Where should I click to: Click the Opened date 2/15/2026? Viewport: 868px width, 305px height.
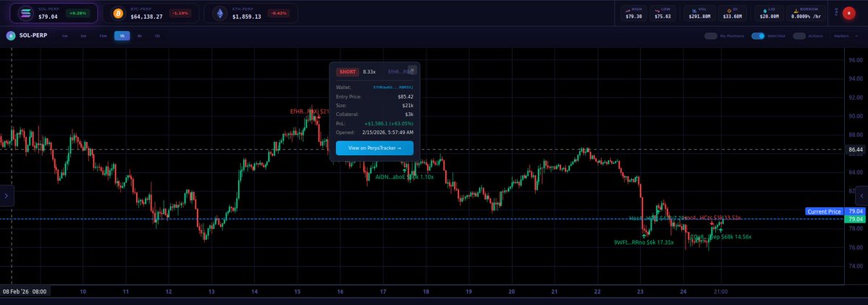point(387,133)
